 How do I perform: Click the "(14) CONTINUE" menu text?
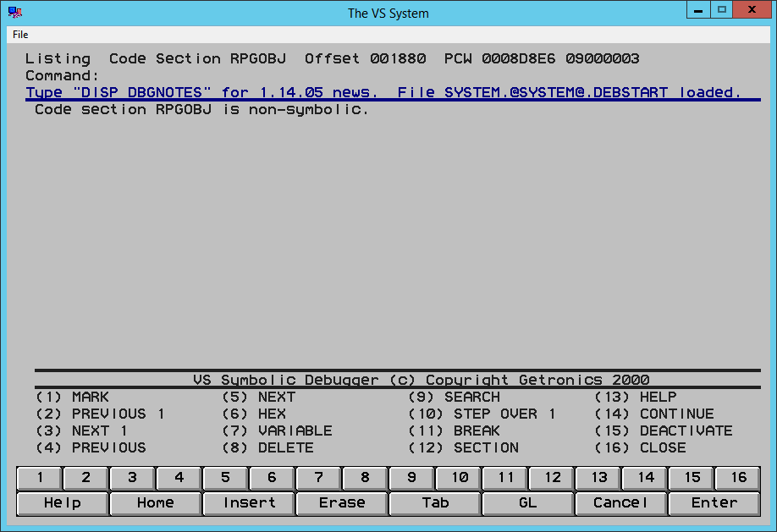click(654, 414)
